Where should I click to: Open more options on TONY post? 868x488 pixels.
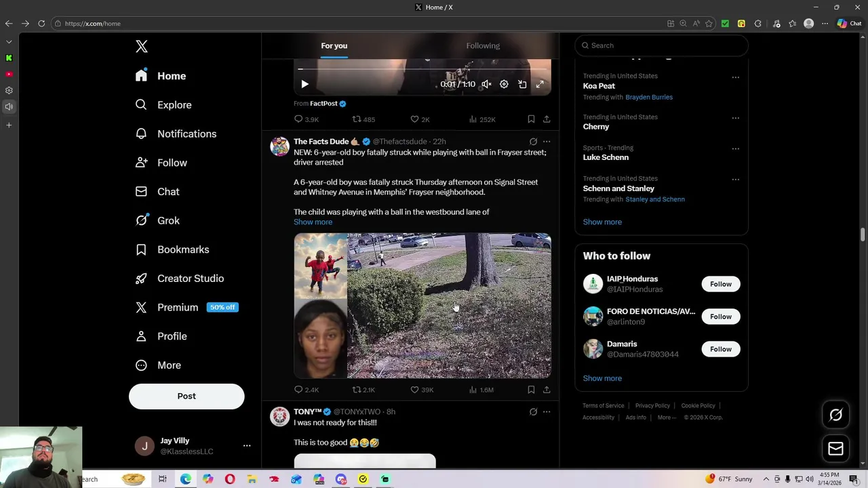pyautogui.click(x=547, y=411)
